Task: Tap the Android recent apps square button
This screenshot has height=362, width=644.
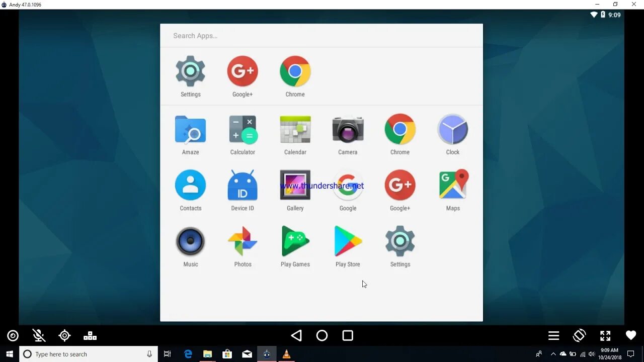Action: (348, 335)
